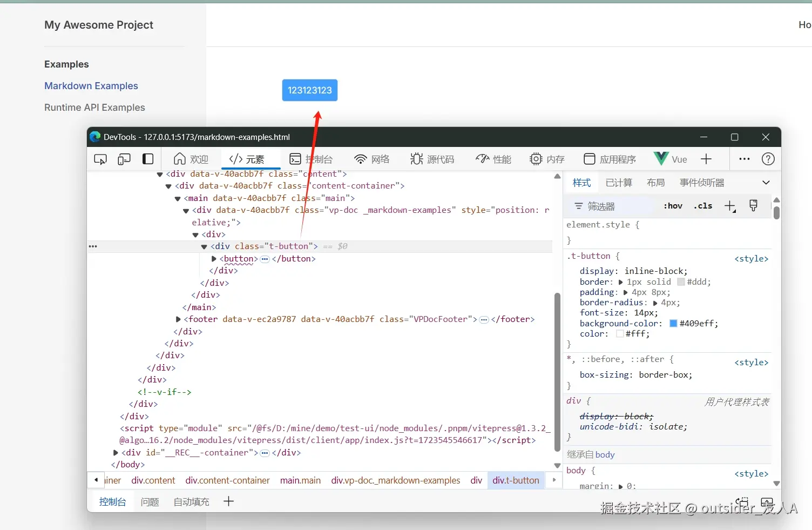This screenshot has height=530, width=812.
Task: Open the Vue devtools tab
Action: pyautogui.click(x=671, y=159)
